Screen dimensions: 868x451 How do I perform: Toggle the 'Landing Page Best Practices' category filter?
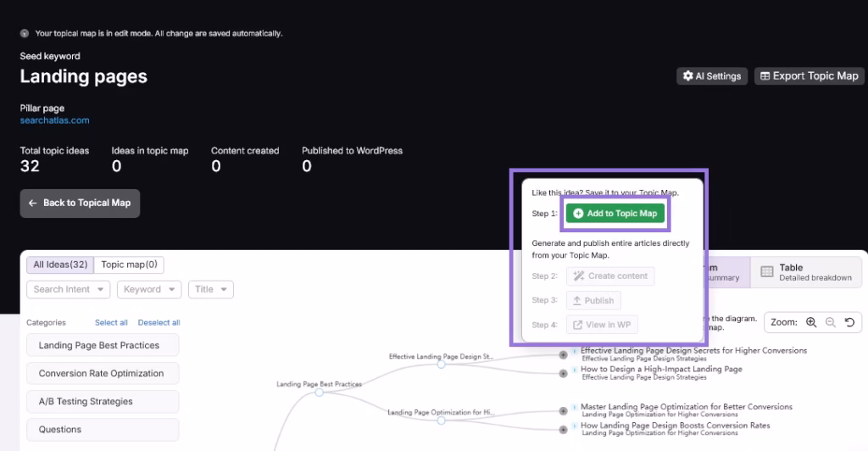[103, 346]
